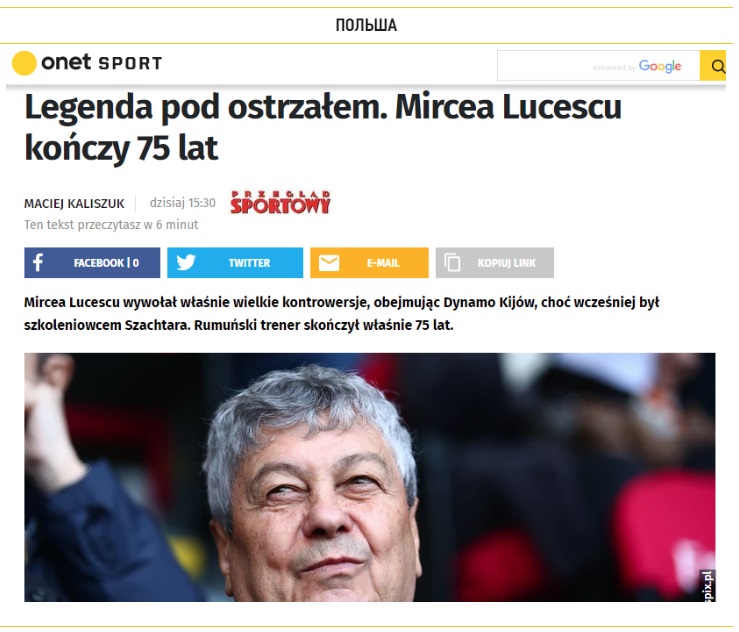Send article using E-MAIL button
Screen dimensions: 739x632
click(370, 263)
